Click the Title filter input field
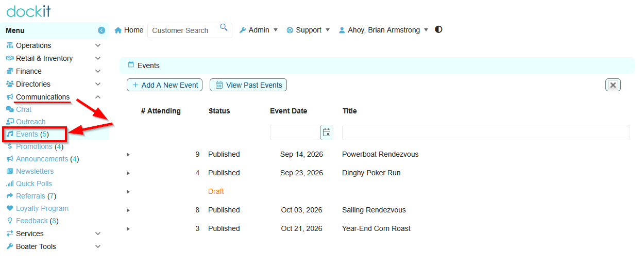This screenshot has width=644, height=265. pyautogui.click(x=486, y=132)
